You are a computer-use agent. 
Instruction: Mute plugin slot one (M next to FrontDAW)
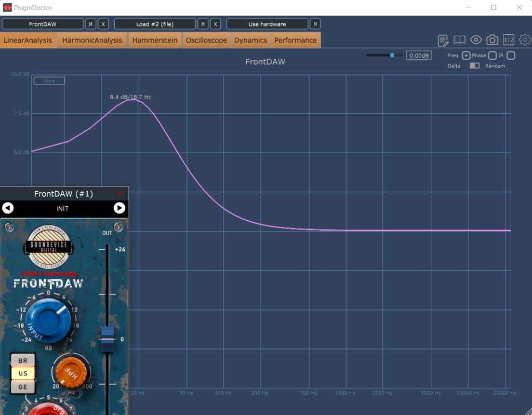pyautogui.click(x=90, y=24)
